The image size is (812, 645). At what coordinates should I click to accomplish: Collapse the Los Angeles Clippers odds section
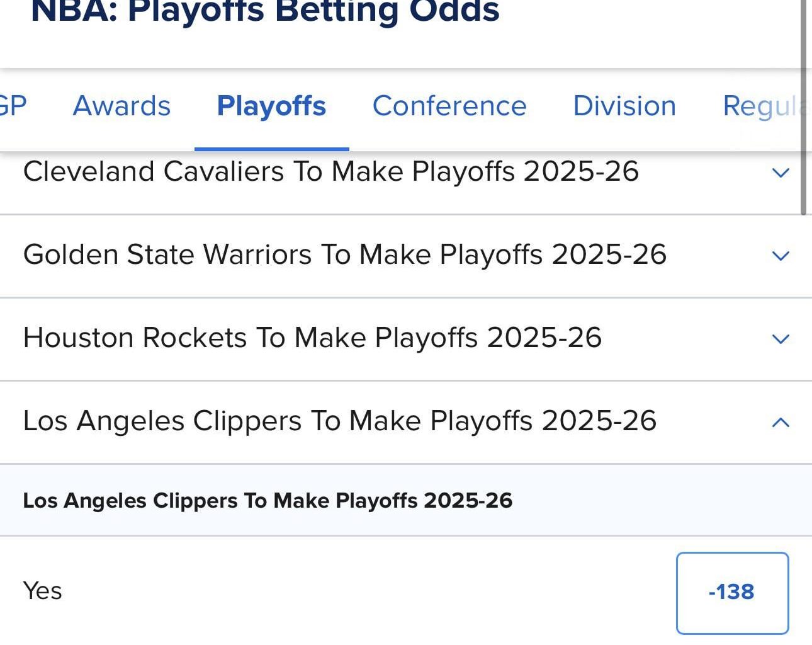781,422
